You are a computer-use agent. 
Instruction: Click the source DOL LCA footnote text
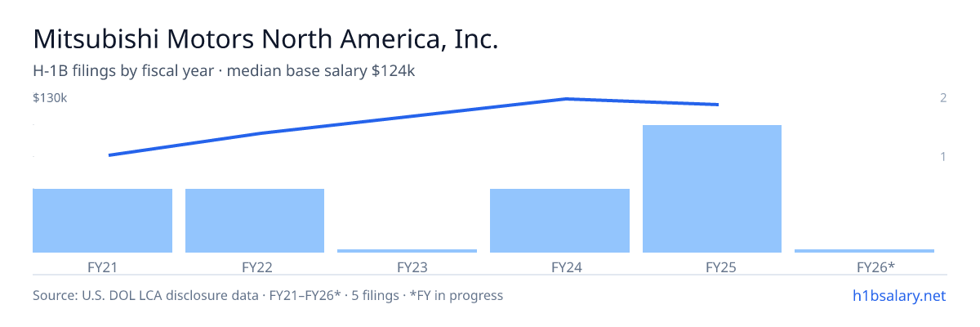click(x=268, y=295)
